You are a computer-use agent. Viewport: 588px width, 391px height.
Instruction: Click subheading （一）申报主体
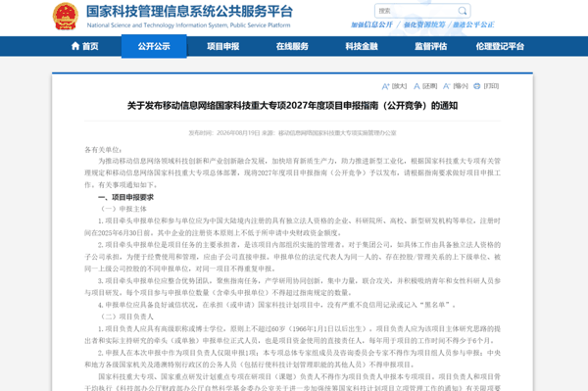[122, 209]
